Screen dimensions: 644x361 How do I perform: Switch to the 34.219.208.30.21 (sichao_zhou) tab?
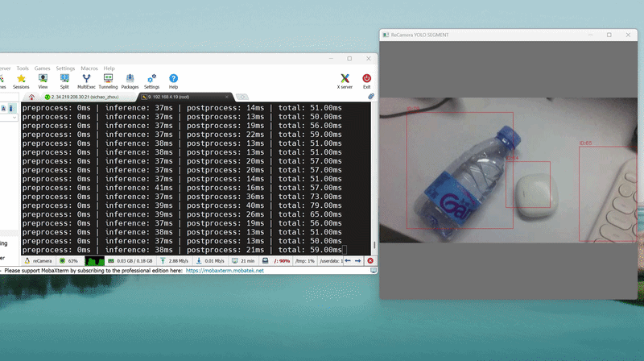click(x=85, y=97)
